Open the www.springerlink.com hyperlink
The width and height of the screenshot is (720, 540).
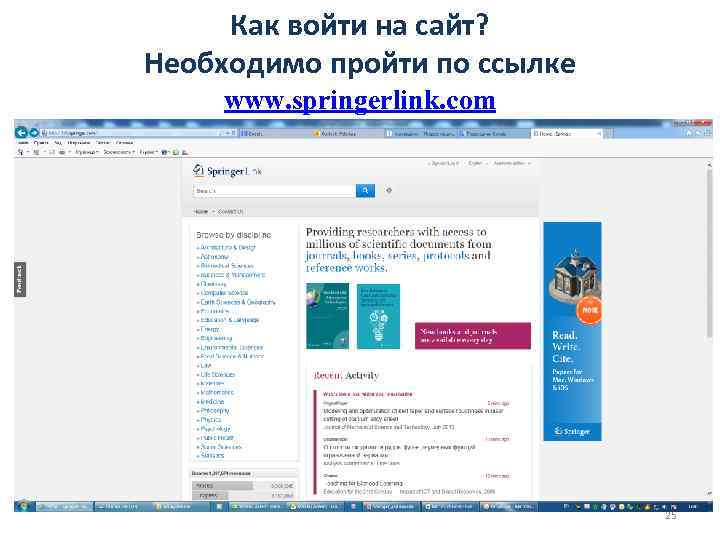[360, 101]
